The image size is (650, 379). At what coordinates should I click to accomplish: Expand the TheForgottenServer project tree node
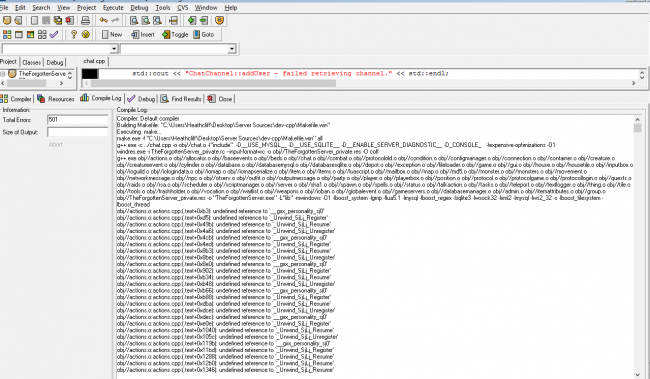coord(2,74)
